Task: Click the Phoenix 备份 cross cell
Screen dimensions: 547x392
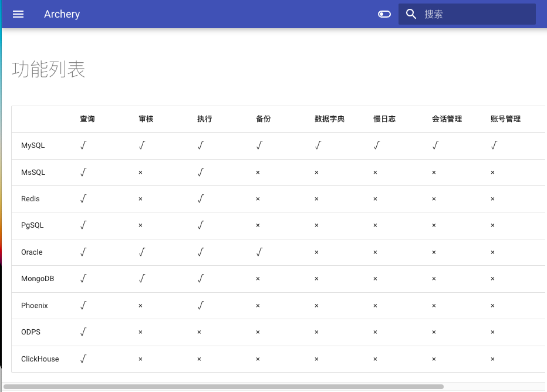Action: click(258, 306)
